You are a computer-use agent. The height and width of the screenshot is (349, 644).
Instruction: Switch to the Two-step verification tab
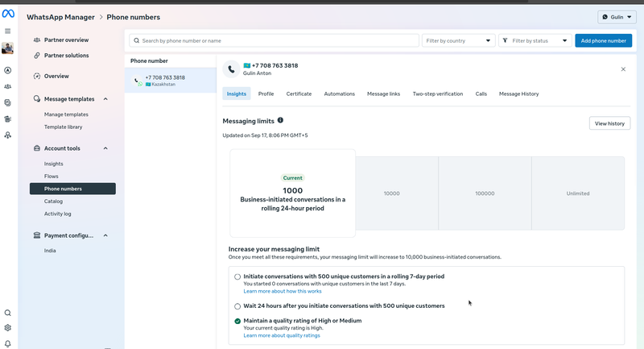point(437,93)
